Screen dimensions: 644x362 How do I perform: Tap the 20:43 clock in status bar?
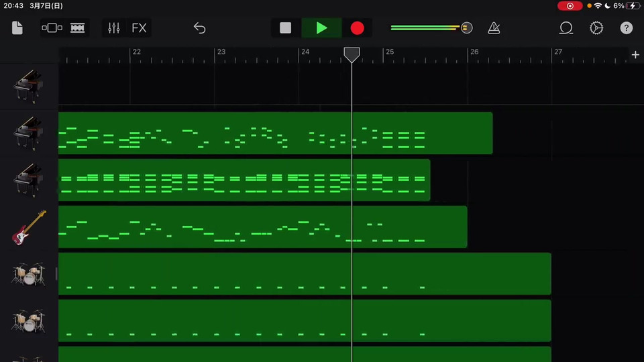(13, 6)
